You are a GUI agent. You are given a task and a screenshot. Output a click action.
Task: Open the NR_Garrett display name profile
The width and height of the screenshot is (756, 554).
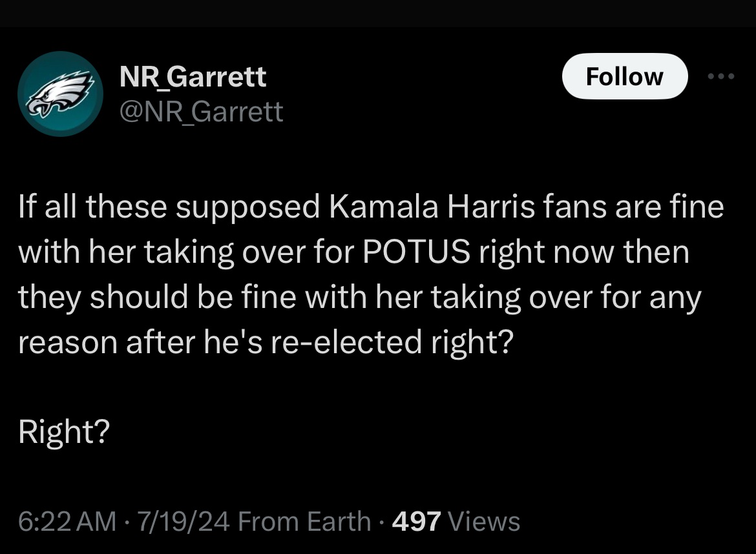193,77
